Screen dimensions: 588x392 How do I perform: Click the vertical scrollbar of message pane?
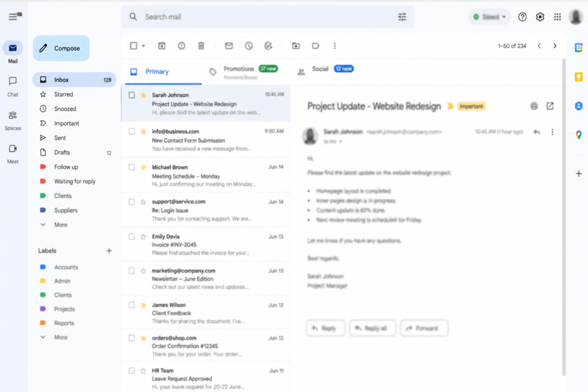coord(563,217)
